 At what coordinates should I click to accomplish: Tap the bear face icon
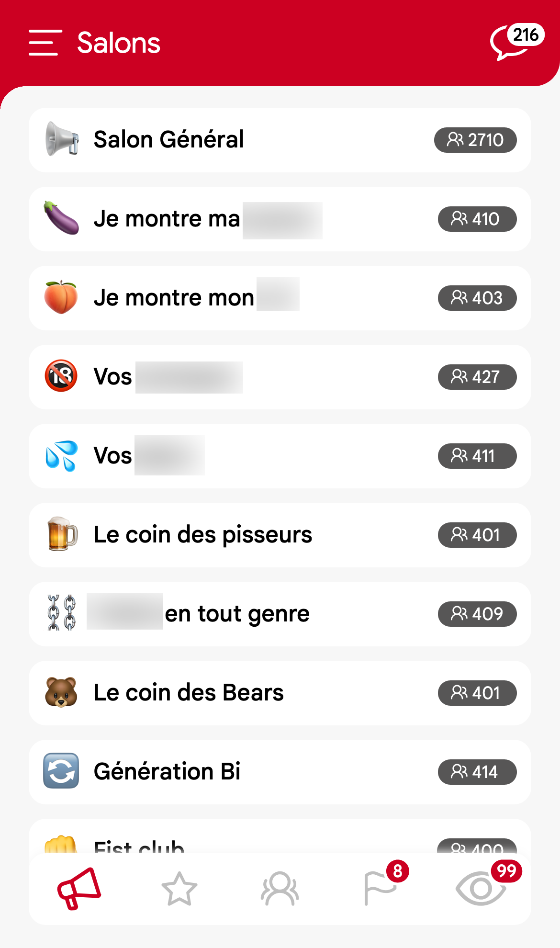point(61,692)
